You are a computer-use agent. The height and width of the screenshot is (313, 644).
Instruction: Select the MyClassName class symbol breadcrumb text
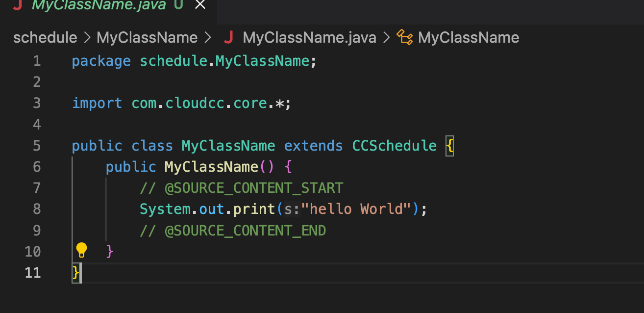[469, 38]
